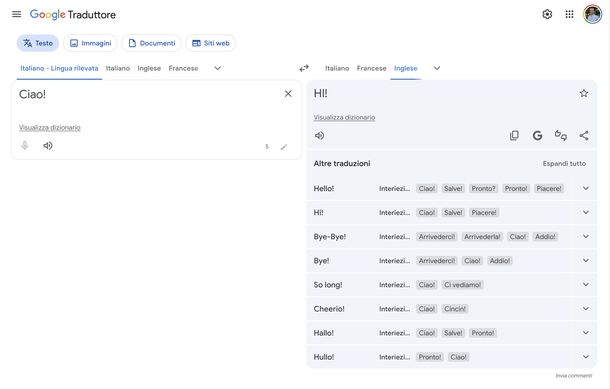Rate this translation feedback icon
This screenshot has width=610, height=389.
(x=561, y=135)
